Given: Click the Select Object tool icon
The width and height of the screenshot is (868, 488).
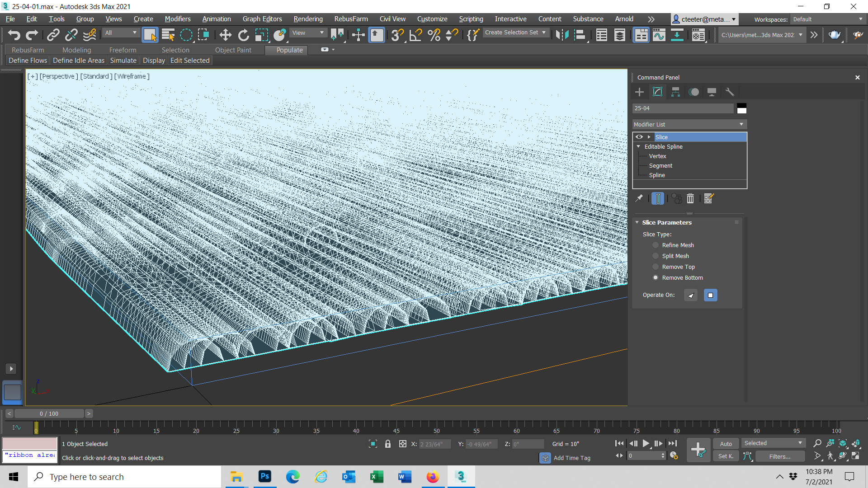Looking at the screenshot, I should point(150,36).
